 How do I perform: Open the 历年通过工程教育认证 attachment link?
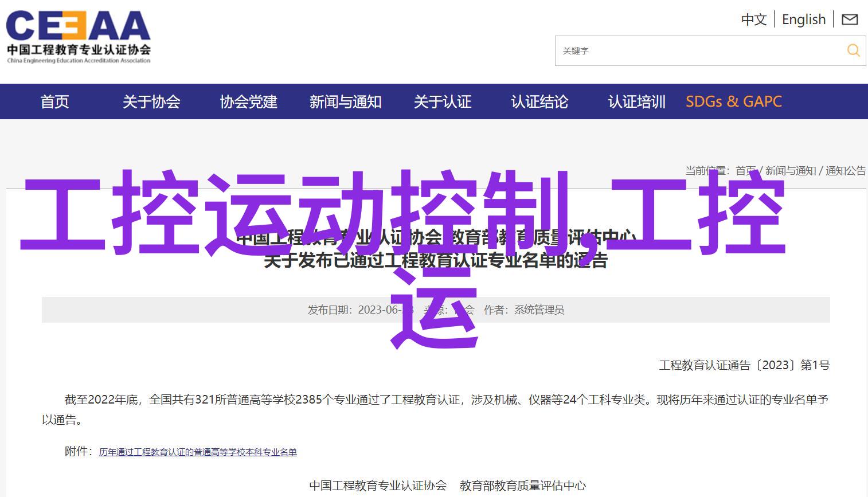(198, 452)
